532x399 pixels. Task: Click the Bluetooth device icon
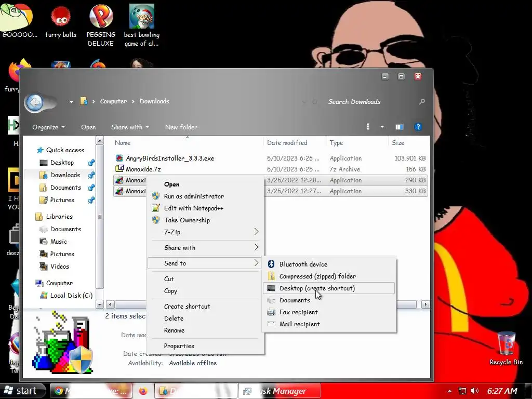[x=271, y=264]
